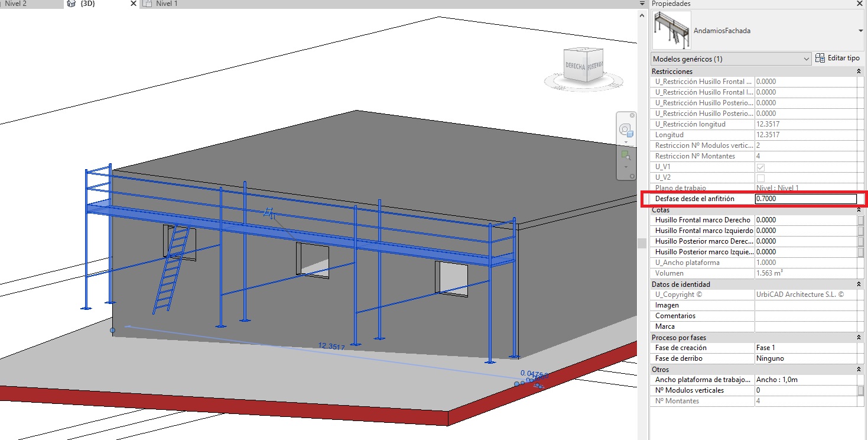Select the zoom region tool
Image resolution: width=868 pixels, height=440 pixels.
(624, 155)
